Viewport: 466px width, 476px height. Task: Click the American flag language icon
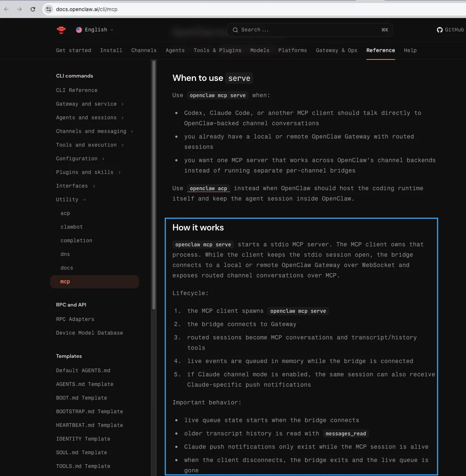(79, 30)
